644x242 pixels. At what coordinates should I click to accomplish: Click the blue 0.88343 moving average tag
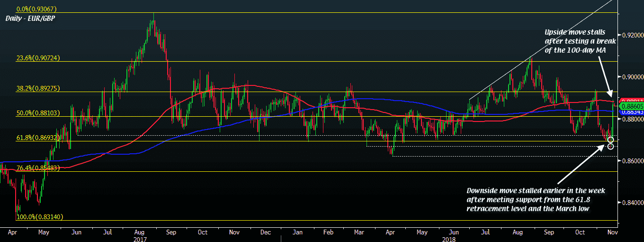coord(630,112)
